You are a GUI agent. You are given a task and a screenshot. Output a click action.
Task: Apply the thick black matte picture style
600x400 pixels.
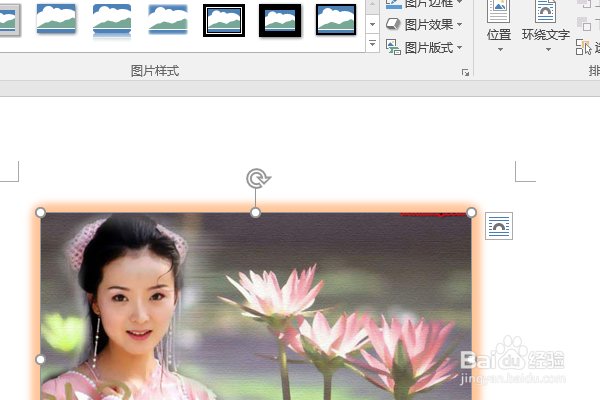coord(280,20)
